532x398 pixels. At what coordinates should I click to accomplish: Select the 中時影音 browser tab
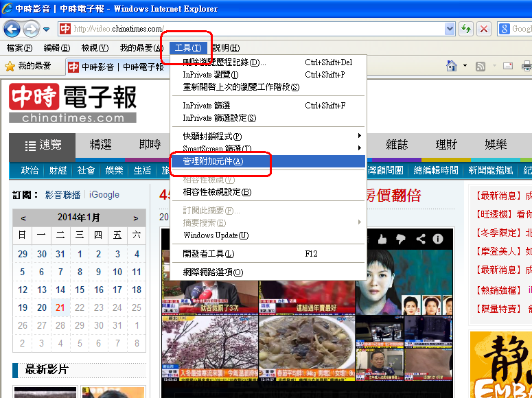point(117,67)
